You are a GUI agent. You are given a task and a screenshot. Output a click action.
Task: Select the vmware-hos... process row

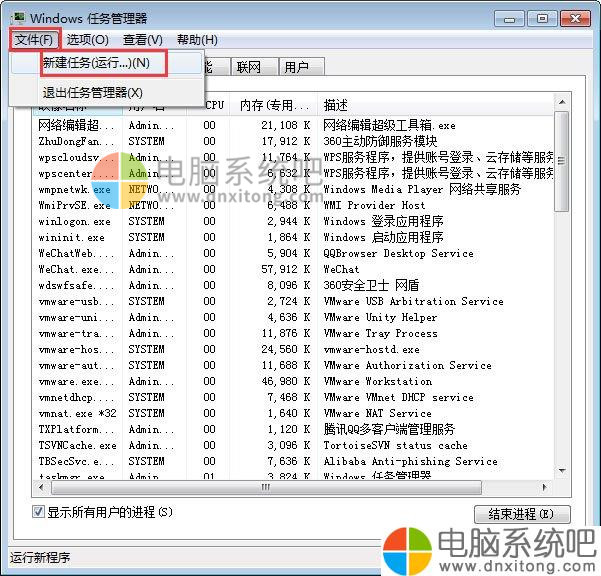(293, 350)
